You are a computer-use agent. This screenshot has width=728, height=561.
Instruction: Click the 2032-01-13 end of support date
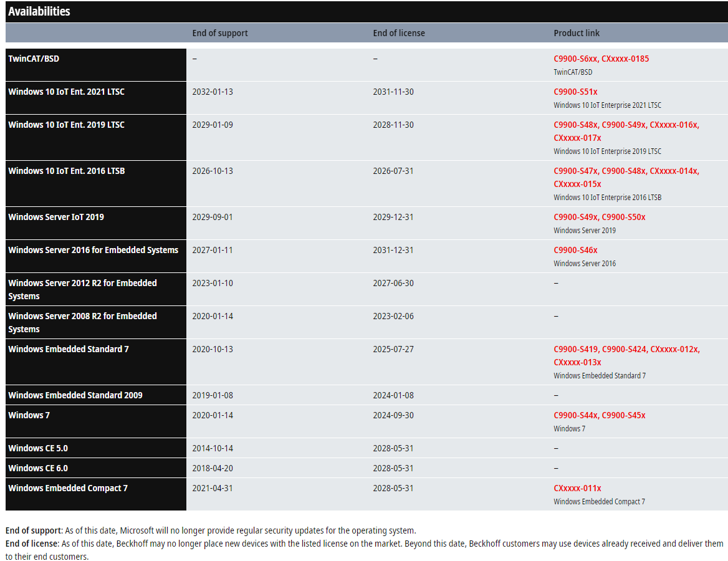tap(213, 92)
